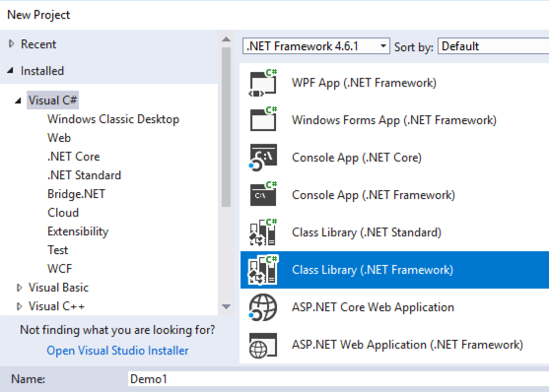The width and height of the screenshot is (549, 392).
Task: Select ASP.NET Web Application (.NET Framework) icon
Action: click(263, 345)
